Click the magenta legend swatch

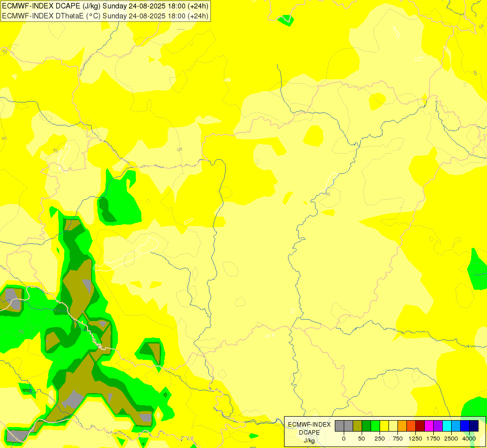[429, 426]
